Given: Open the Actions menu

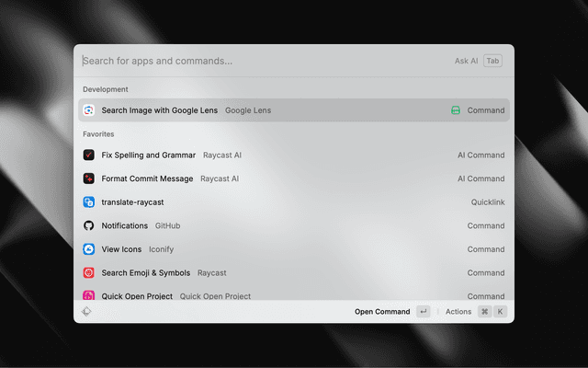Looking at the screenshot, I should (x=458, y=312).
